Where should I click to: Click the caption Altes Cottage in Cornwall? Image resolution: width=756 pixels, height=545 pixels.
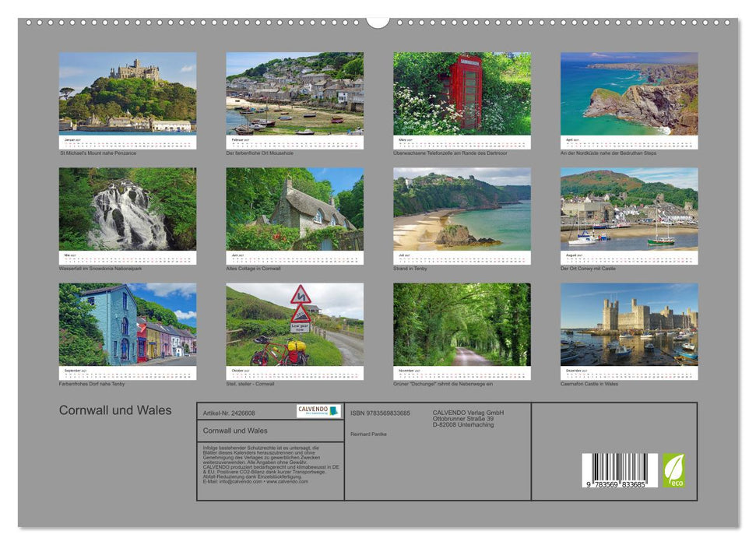[x=253, y=269]
